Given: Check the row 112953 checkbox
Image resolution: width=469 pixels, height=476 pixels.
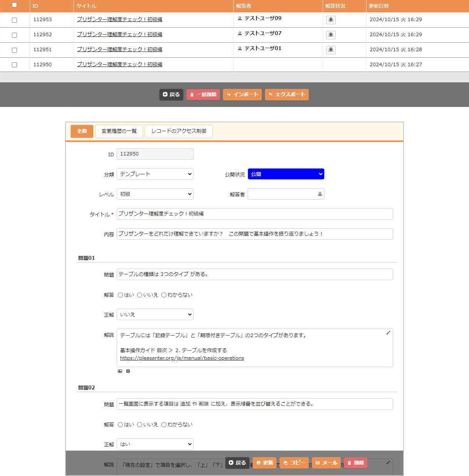Looking at the screenshot, I should [x=14, y=20].
